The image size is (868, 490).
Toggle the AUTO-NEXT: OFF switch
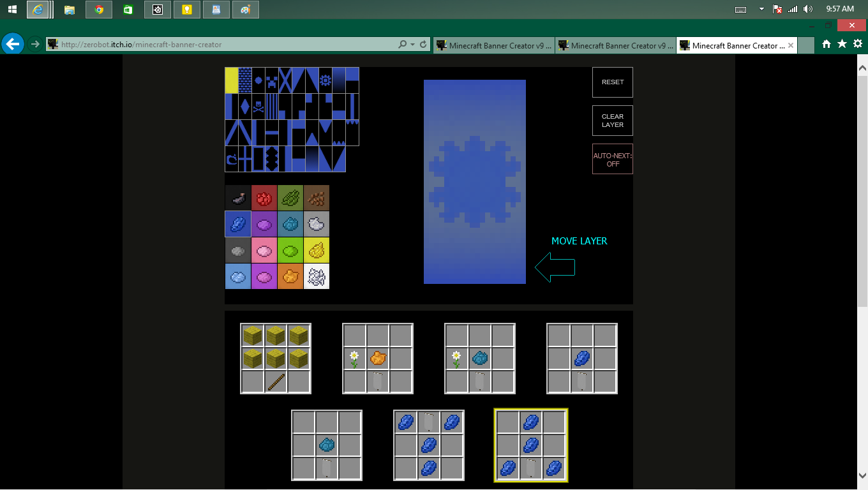click(x=613, y=159)
